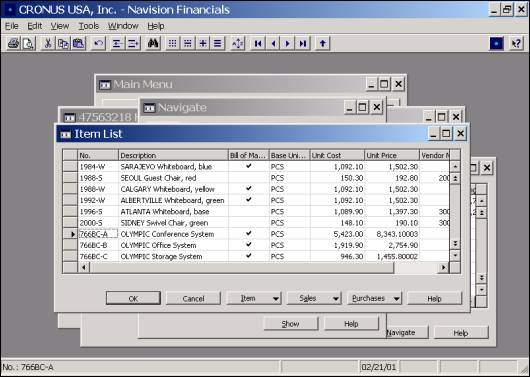
Task: Click the Print toolbar icon
Action: [x=14, y=43]
